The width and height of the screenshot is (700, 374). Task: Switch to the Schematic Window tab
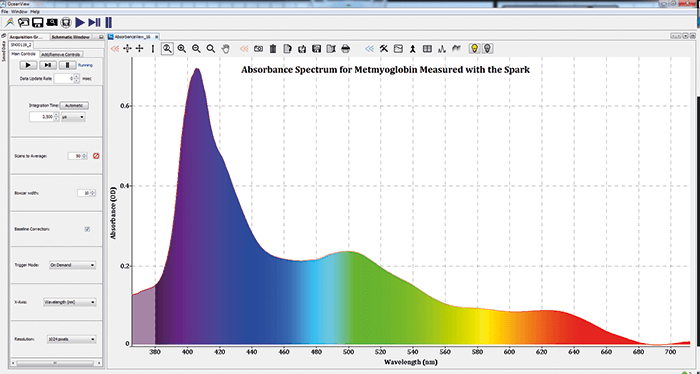(71, 37)
